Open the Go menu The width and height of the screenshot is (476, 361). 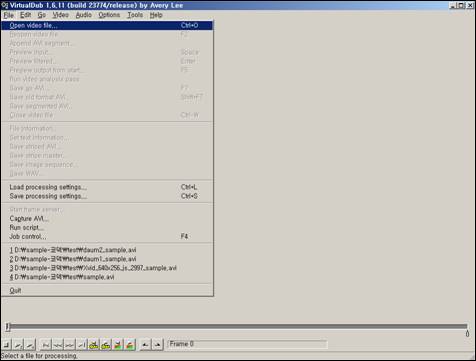click(42, 15)
